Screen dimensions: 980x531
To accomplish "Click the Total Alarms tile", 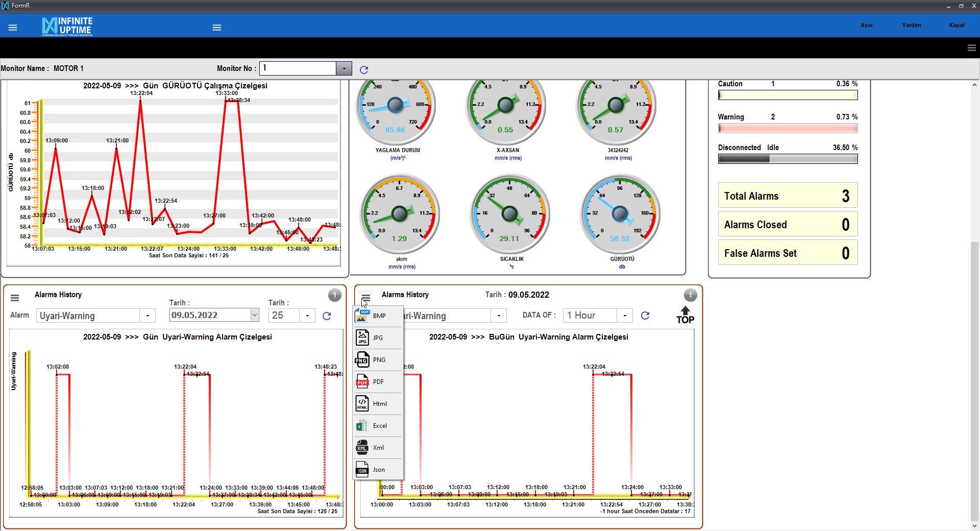I will [x=788, y=196].
